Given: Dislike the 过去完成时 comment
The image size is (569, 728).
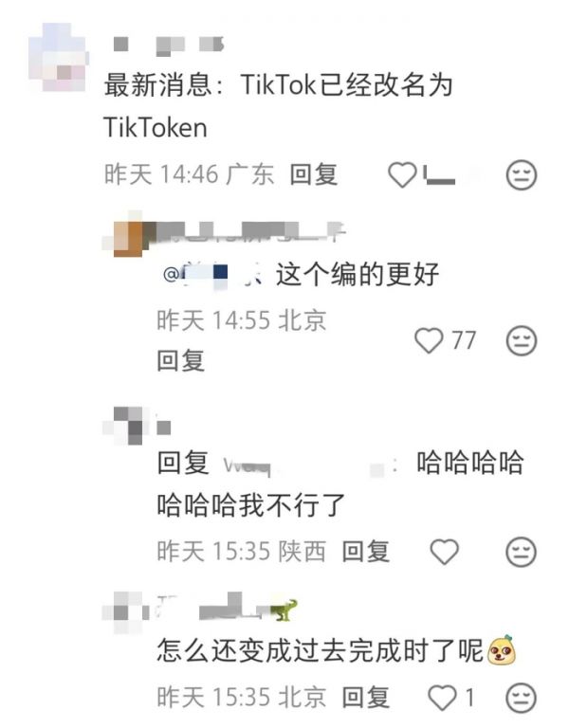Looking at the screenshot, I should pyautogui.click(x=522, y=698).
